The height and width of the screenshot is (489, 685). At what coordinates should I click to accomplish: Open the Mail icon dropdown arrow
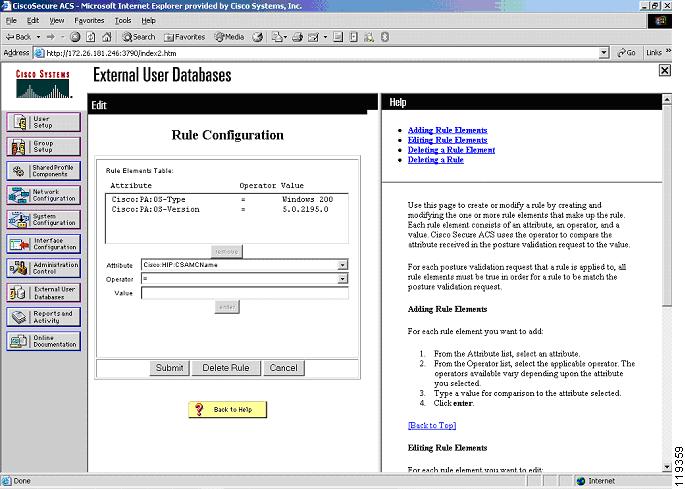pos(285,37)
